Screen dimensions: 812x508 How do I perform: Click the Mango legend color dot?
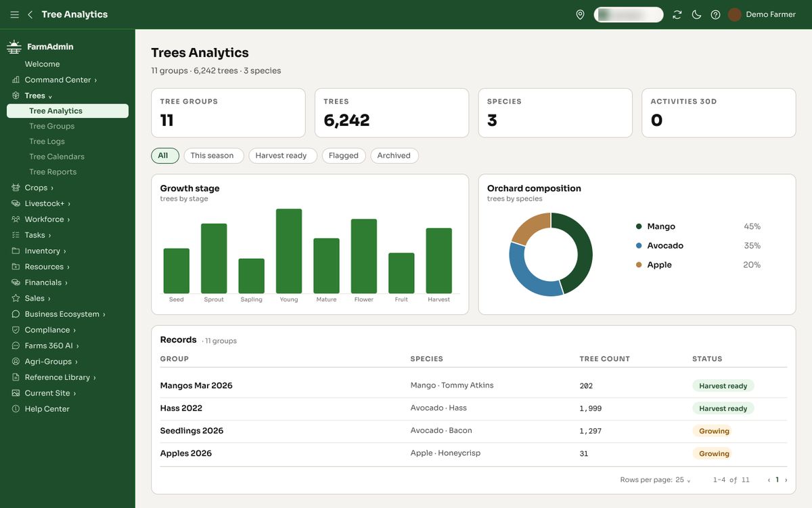[x=639, y=226]
